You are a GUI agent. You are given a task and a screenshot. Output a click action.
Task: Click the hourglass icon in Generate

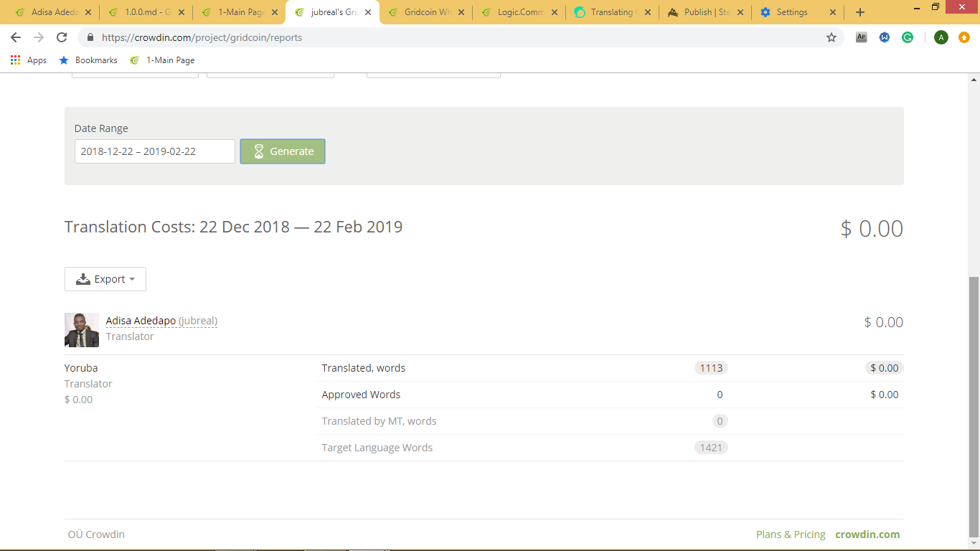(259, 151)
